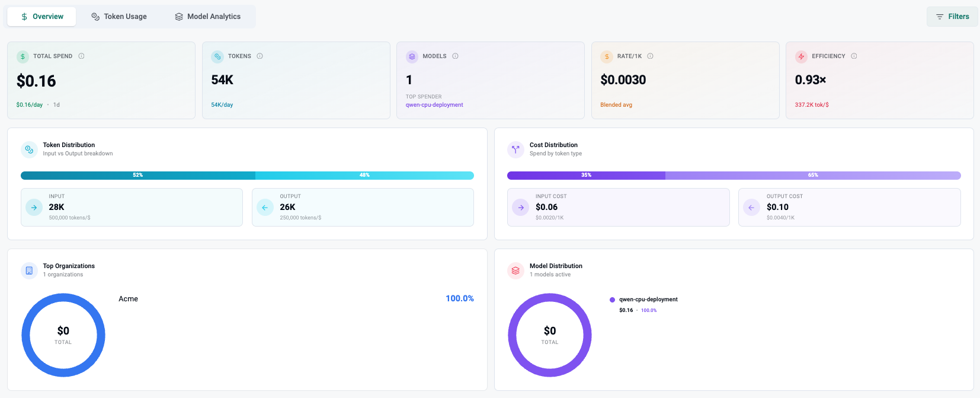Click the purple qwen-cpu-deployment legend dot

coord(613,300)
